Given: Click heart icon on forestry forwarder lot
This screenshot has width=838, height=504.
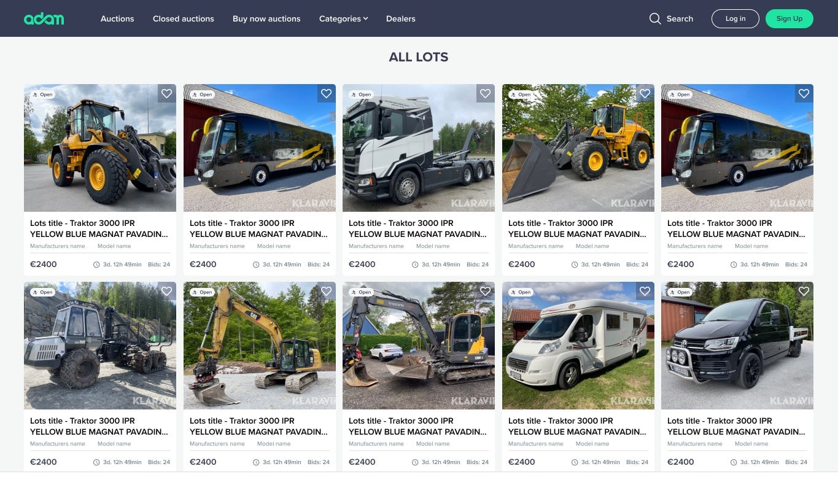Looking at the screenshot, I should (x=167, y=291).
